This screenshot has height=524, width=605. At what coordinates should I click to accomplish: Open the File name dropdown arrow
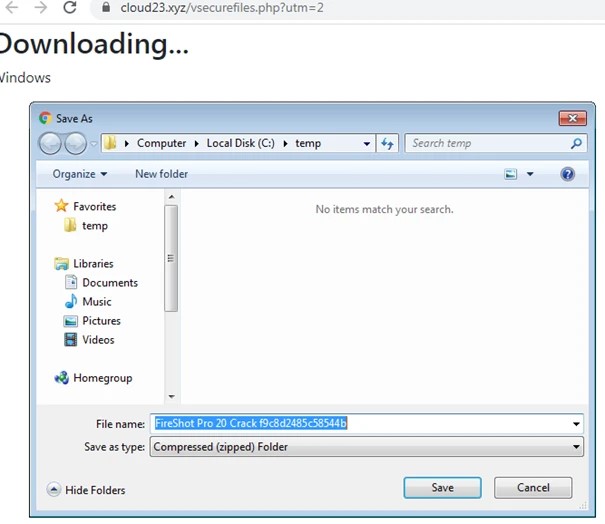(x=576, y=424)
